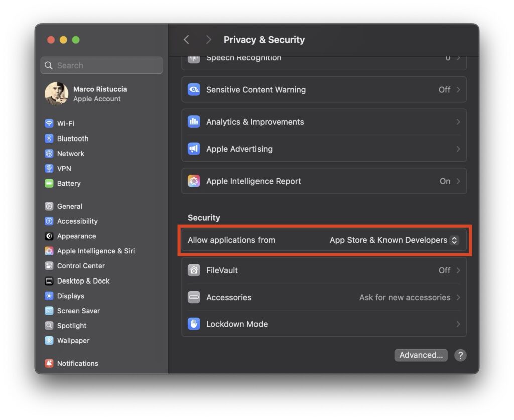
Task: Click Sensitive Content Warning 'Off' value
Action: (444, 90)
